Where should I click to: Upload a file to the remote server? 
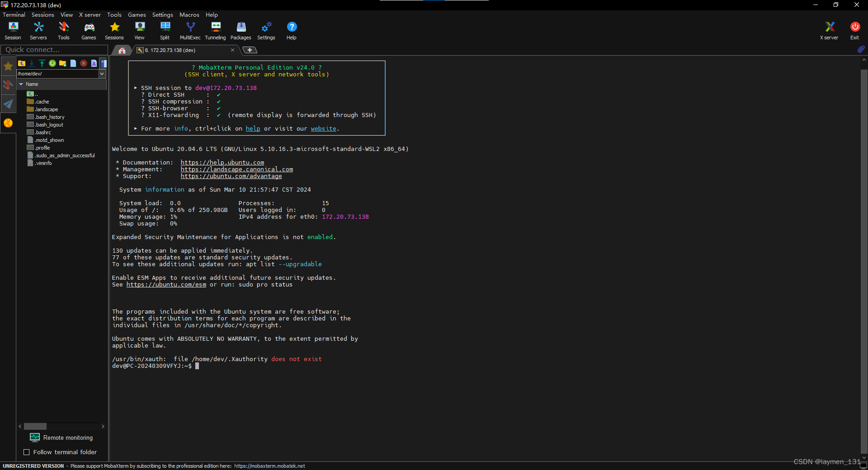pos(42,63)
